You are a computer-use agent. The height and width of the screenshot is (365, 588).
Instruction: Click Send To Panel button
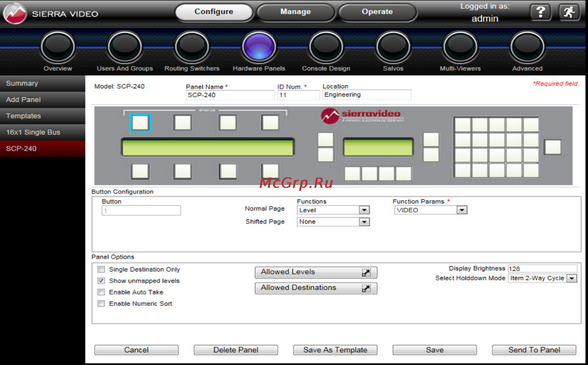tap(534, 350)
